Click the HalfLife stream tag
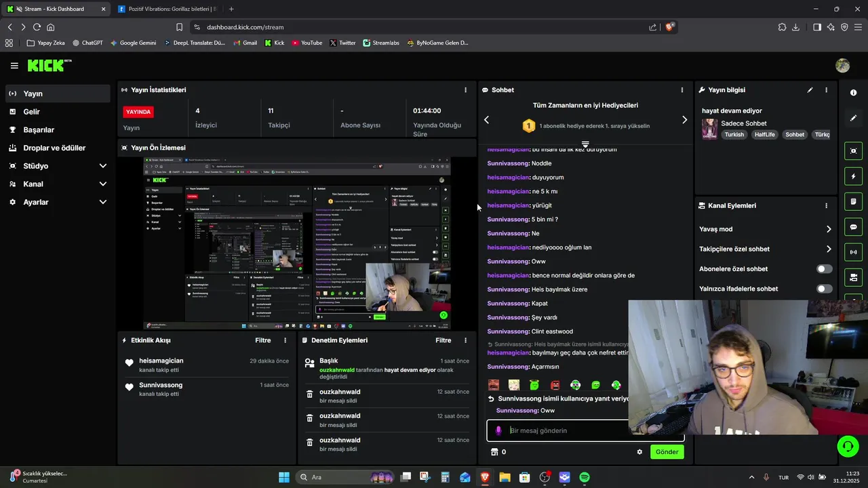Viewport: 868px width, 488px height. (x=764, y=134)
